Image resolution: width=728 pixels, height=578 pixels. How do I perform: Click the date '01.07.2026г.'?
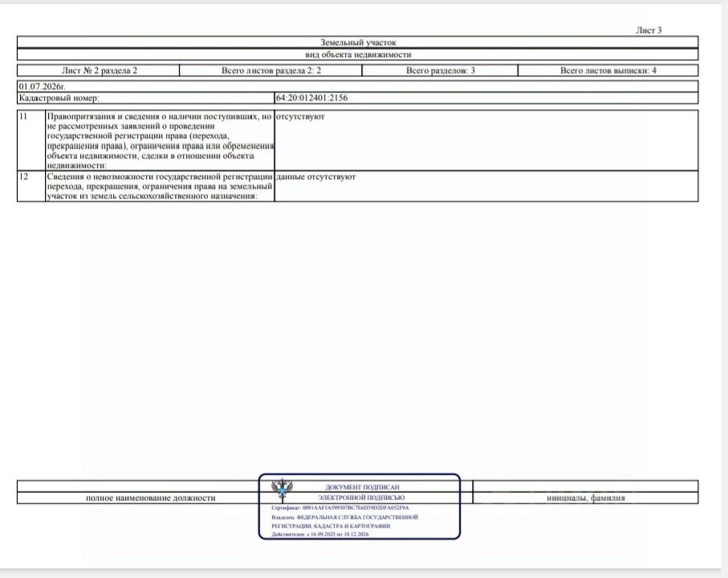[42, 87]
